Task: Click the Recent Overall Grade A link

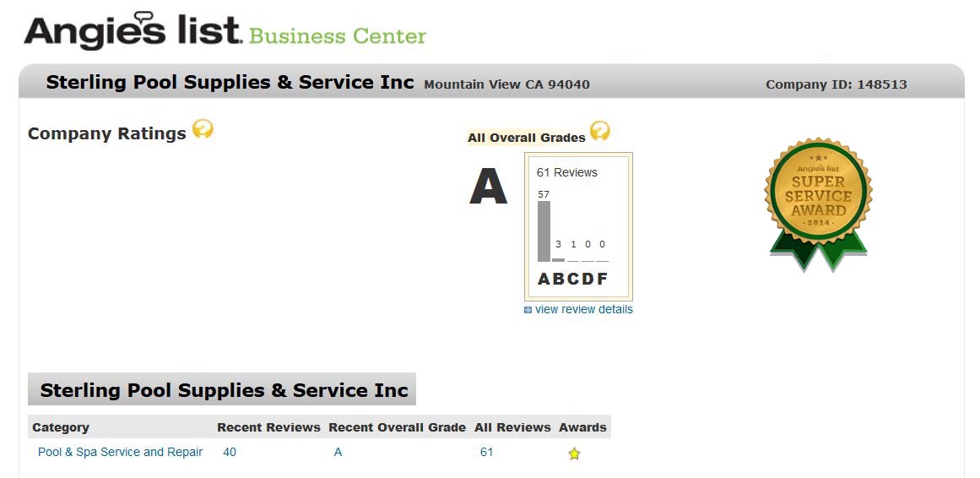Action: 338,452
